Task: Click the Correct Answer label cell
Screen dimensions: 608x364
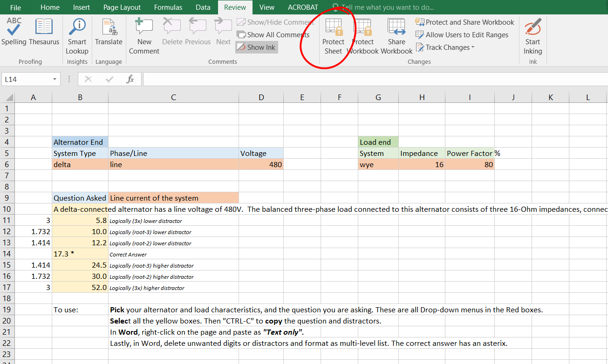Action: 173,254
